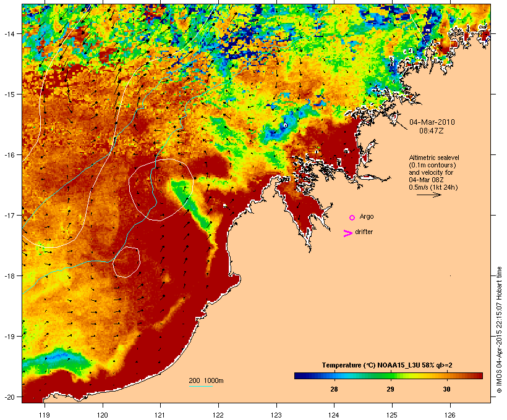The image size is (507, 420).
Task: Click longitude label '126'
Action: click(x=449, y=415)
